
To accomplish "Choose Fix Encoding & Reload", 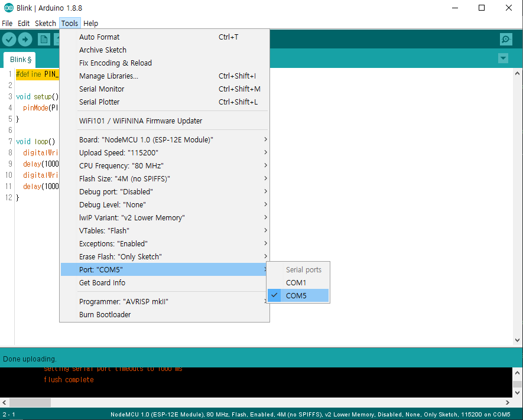I will coord(164,63).
